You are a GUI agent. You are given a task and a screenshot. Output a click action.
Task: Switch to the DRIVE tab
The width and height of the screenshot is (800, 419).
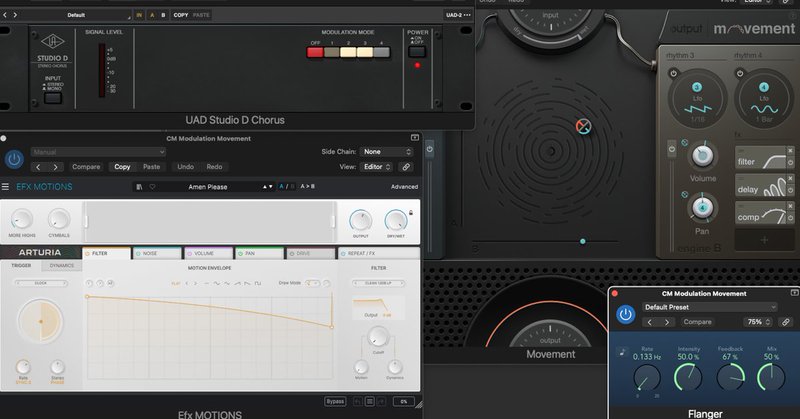coord(310,253)
